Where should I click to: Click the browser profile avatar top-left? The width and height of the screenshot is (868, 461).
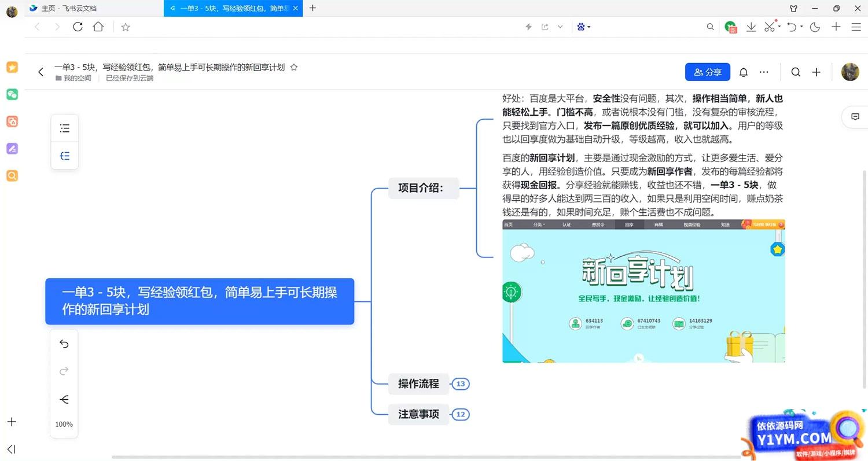[12, 11]
